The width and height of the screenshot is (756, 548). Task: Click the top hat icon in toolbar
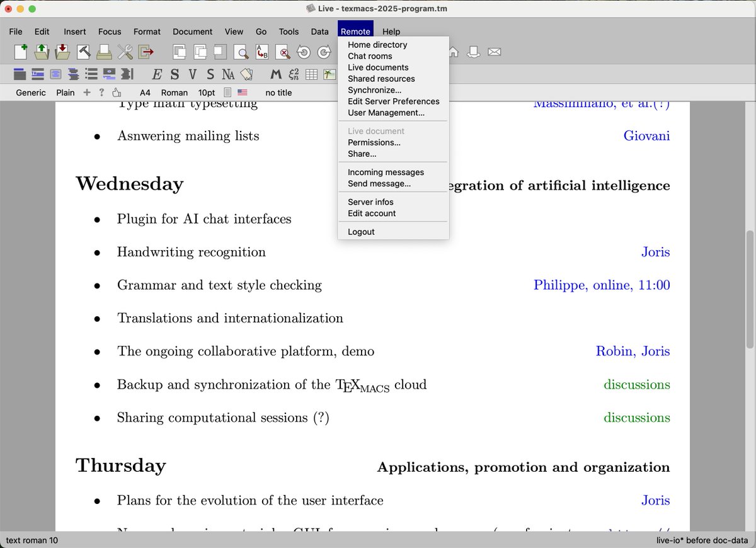[474, 52]
